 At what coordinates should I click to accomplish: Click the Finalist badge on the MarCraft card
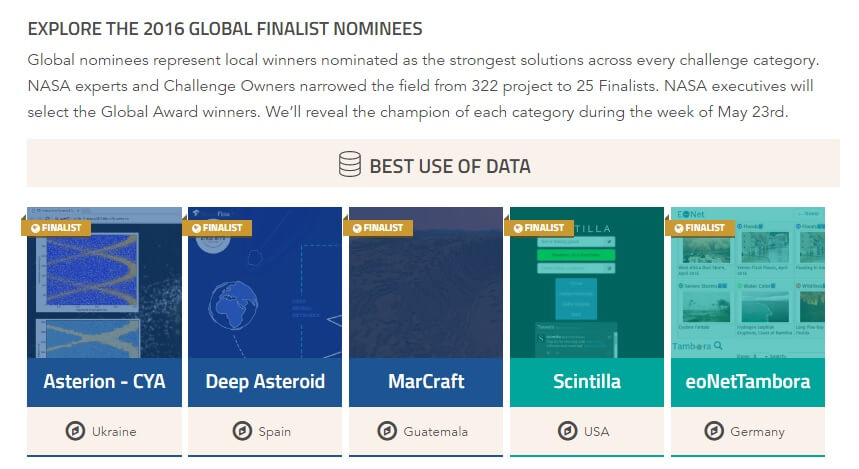click(378, 227)
